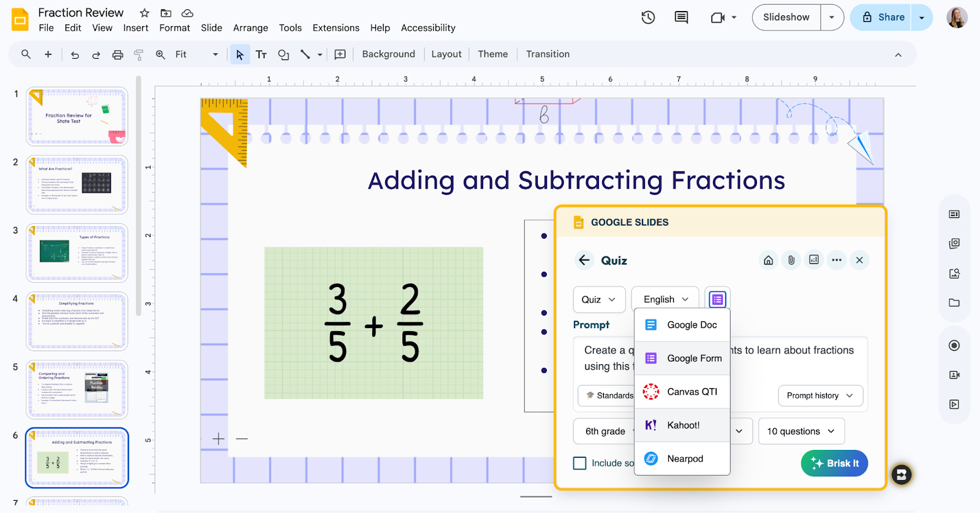Open the 10 questions dropdown
980x513 pixels.
point(801,431)
